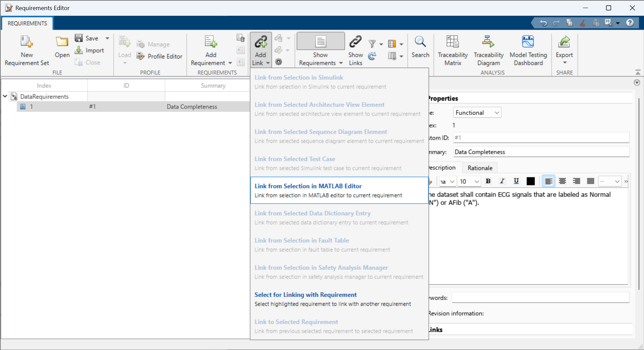644x350 pixels.
Task: Open the font size dropdown
Action: tap(468, 181)
